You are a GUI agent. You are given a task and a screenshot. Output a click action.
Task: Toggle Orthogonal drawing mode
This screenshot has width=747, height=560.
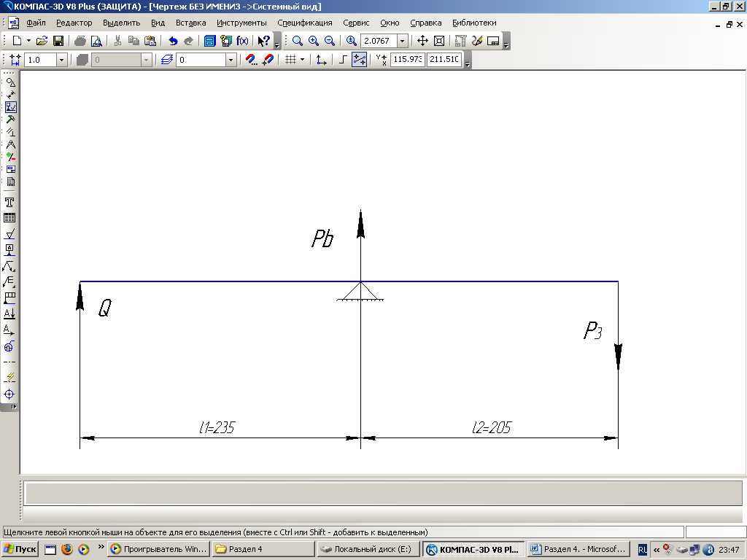click(344, 60)
